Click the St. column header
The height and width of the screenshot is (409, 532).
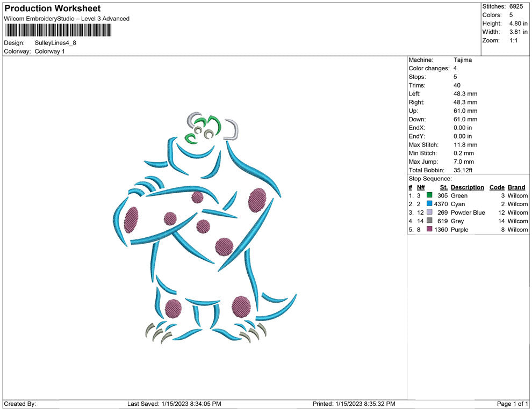[443, 187]
